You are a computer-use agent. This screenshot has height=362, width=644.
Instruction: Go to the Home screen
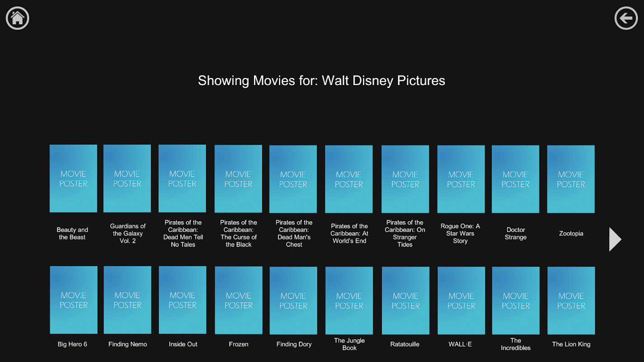point(18,18)
